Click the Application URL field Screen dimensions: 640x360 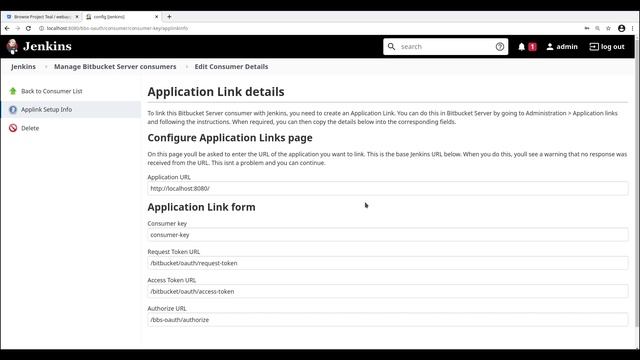(388, 189)
